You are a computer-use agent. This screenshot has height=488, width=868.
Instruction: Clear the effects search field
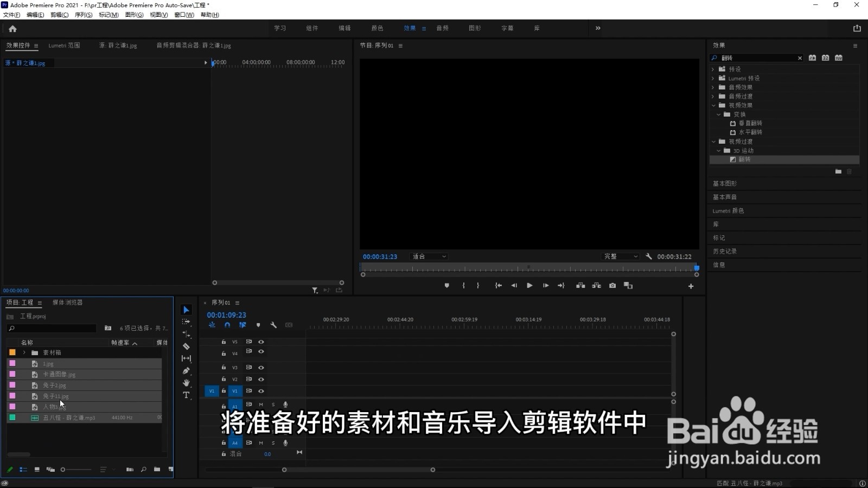pos(800,58)
